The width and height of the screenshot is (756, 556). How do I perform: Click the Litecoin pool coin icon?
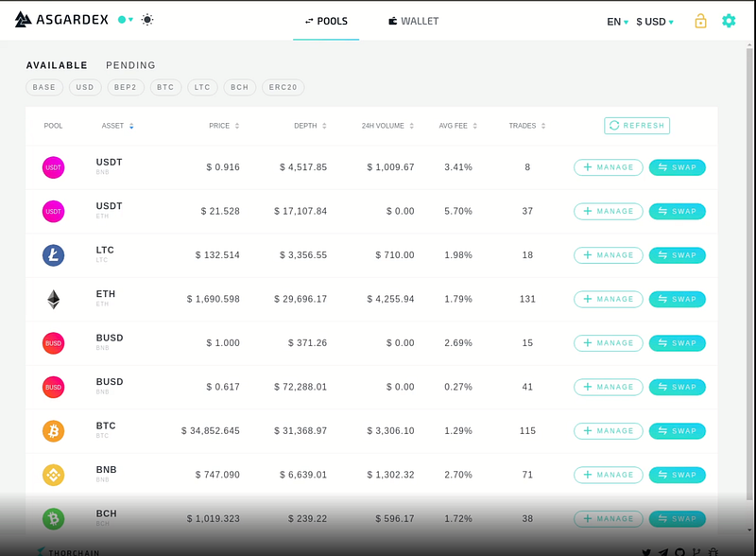pos(54,255)
